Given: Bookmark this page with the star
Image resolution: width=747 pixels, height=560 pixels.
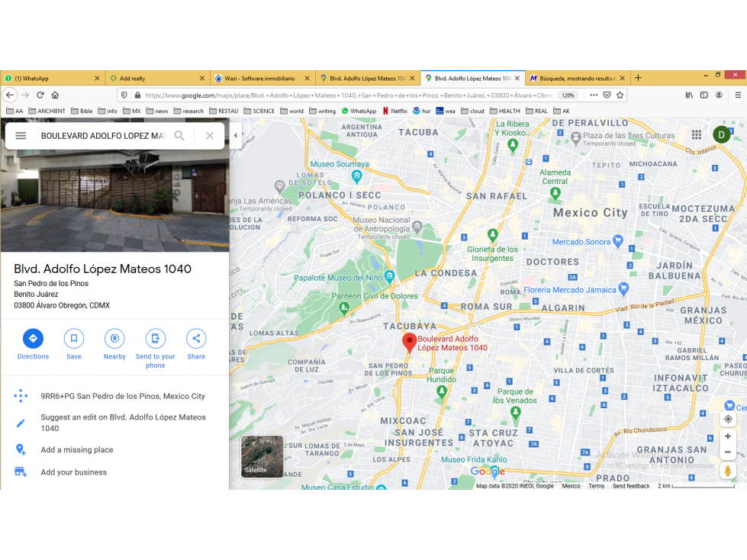Looking at the screenshot, I should pos(620,95).
